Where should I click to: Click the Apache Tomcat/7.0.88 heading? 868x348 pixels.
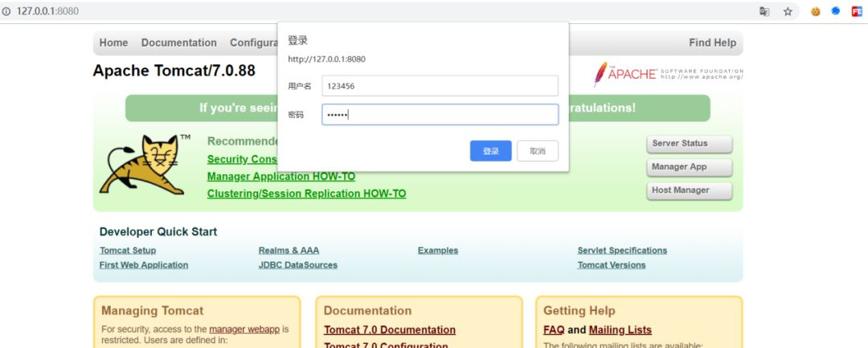click(174, 71)
